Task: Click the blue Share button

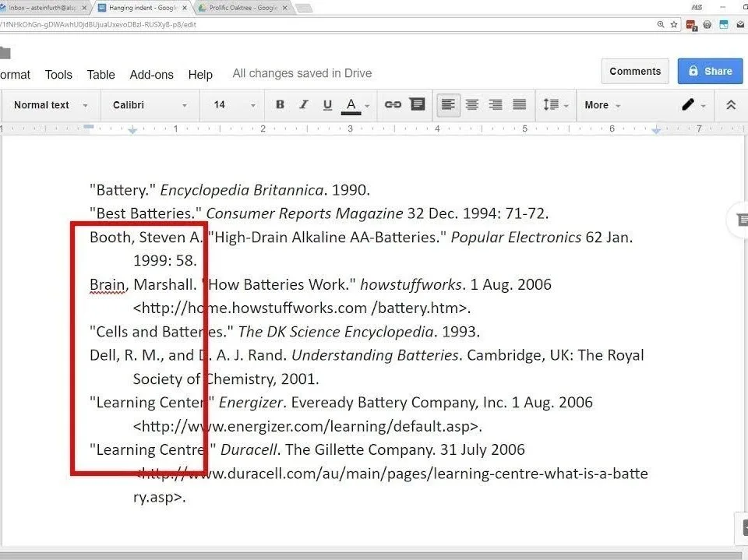Action: [710, 71]
